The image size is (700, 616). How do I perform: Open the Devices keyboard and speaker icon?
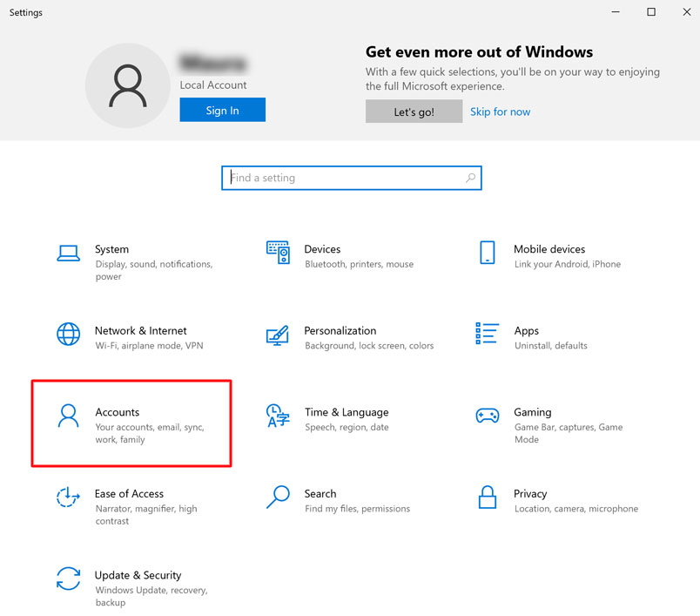[278, 253]
